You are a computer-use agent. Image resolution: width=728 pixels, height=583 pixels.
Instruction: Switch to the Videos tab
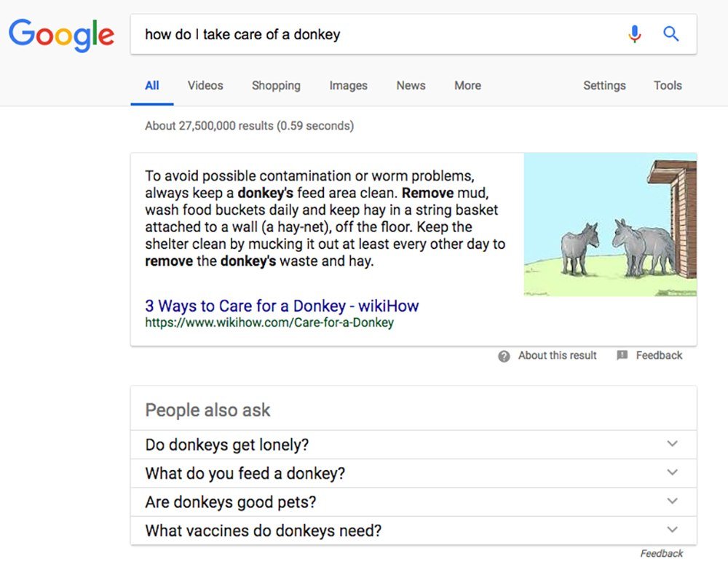[205, 85]
